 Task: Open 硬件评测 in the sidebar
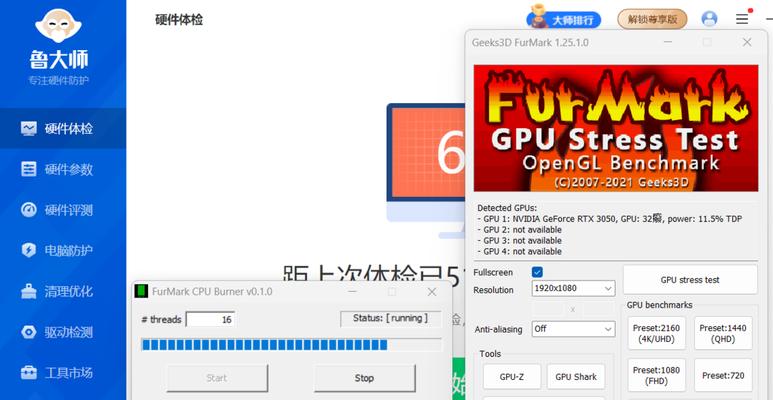pos(63,210)
